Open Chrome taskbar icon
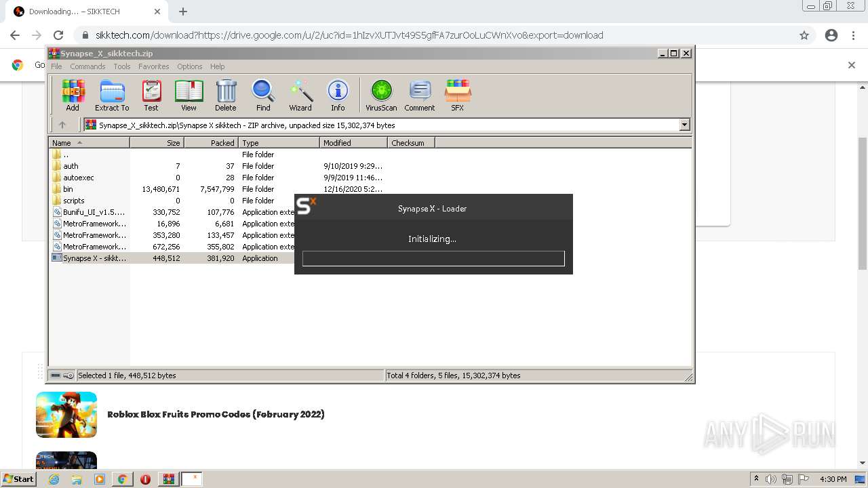Viewport: 868px width, 488px height. click(x=122, y=479)
